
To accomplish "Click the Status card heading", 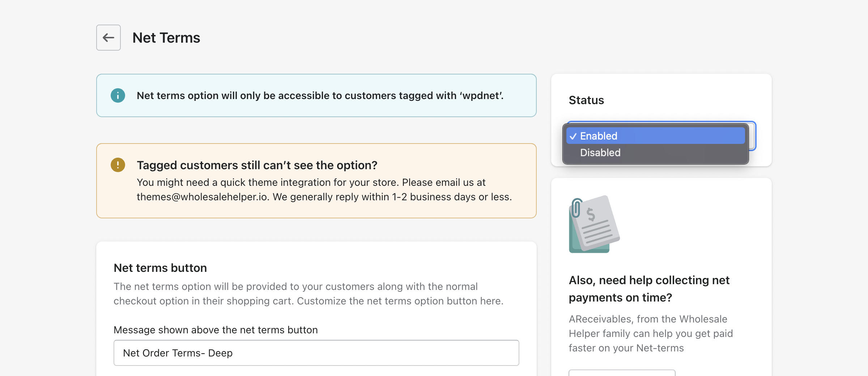I will point(586,100).
